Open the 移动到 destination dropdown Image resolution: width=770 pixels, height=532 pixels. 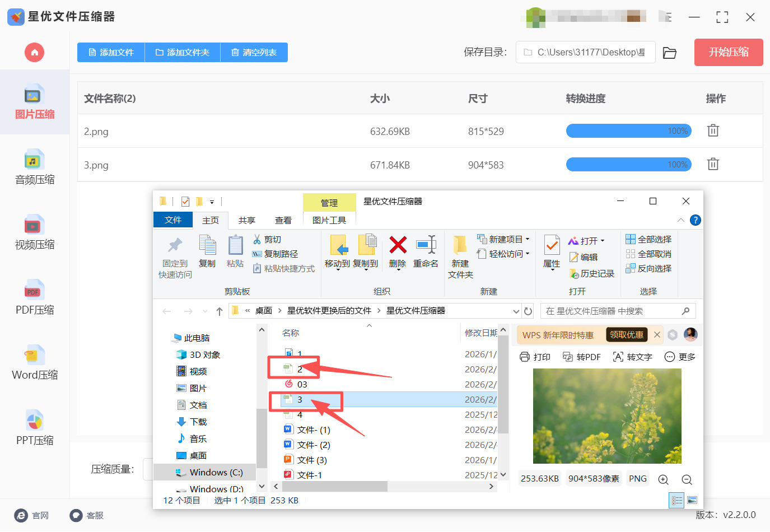(337, 269)
